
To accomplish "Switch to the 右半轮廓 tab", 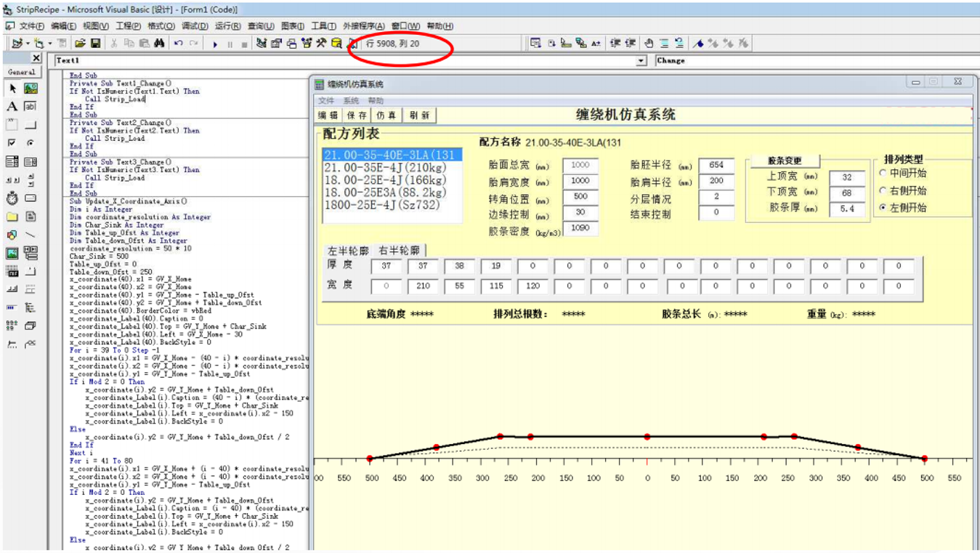I will (399, 250).
